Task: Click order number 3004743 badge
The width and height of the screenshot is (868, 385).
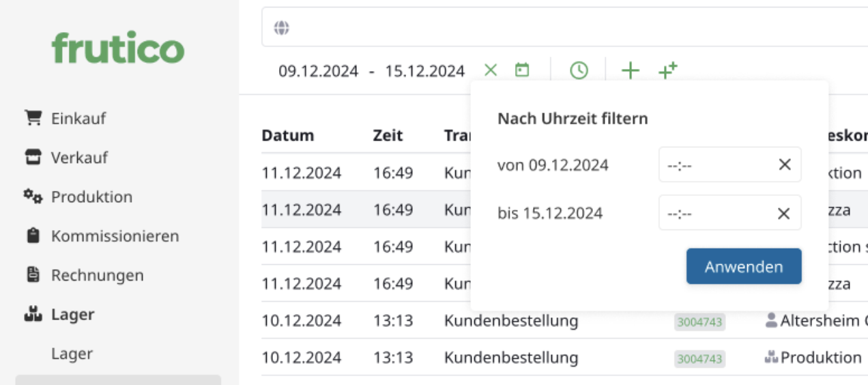Action: click(699, 322)
